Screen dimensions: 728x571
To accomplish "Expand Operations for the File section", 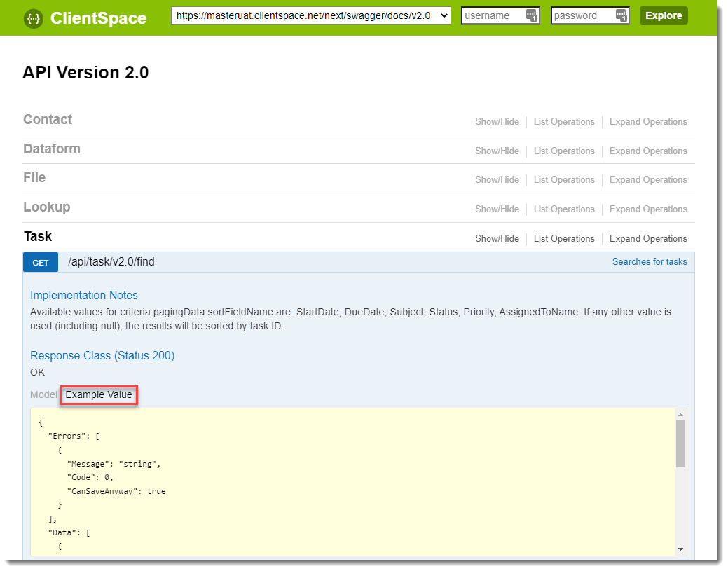I will [648, 180].
